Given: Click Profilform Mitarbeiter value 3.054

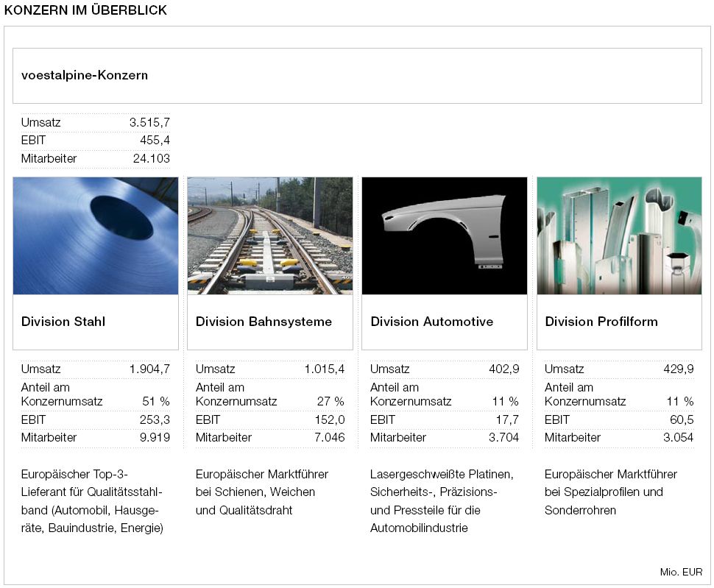Looking at the screenshot, I should click(x=679, y=437).
